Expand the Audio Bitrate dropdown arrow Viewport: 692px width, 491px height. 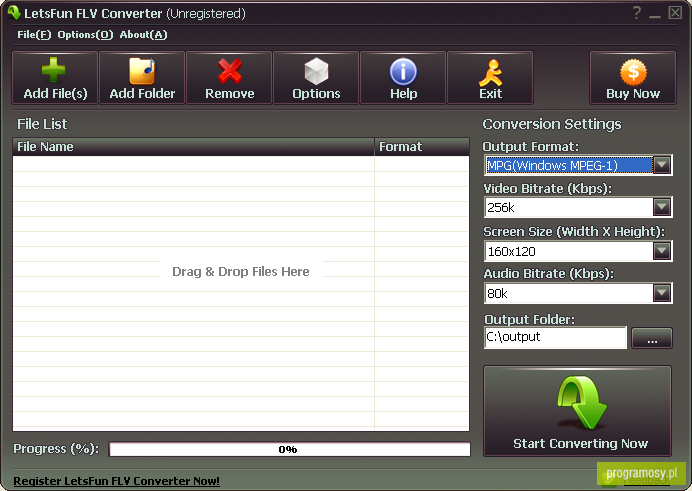pos(662,293)
